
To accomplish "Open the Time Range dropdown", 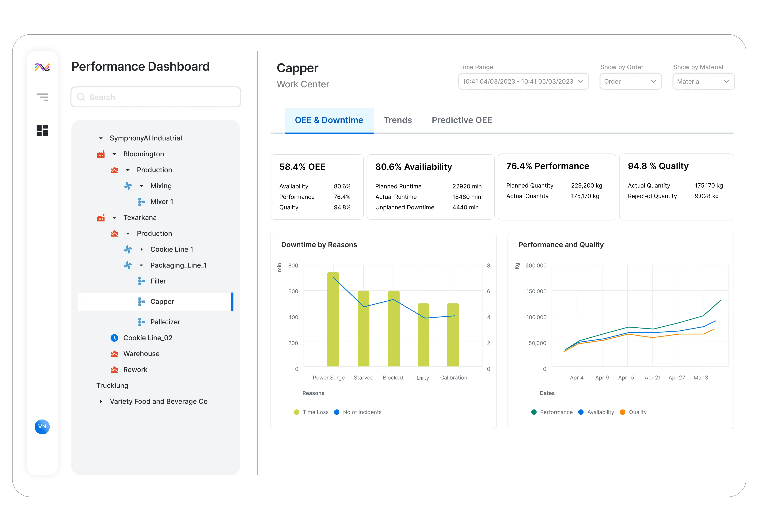I will (x=523, y=82).
